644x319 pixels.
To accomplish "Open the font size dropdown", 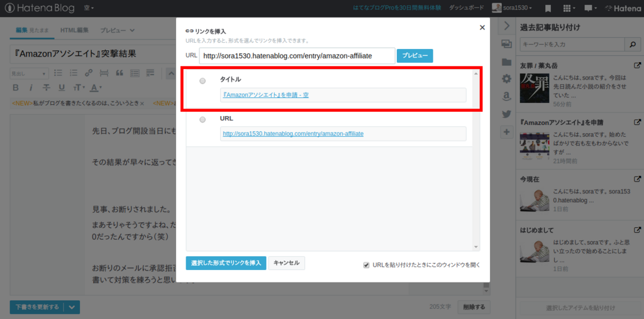I will click(x=79, y=88).
